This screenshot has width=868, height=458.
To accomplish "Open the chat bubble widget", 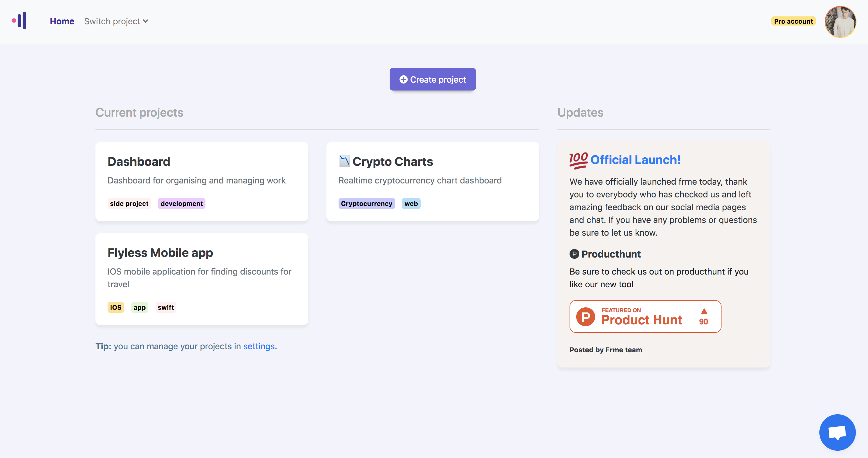I will pyautogui.click(x=837, y=432).
